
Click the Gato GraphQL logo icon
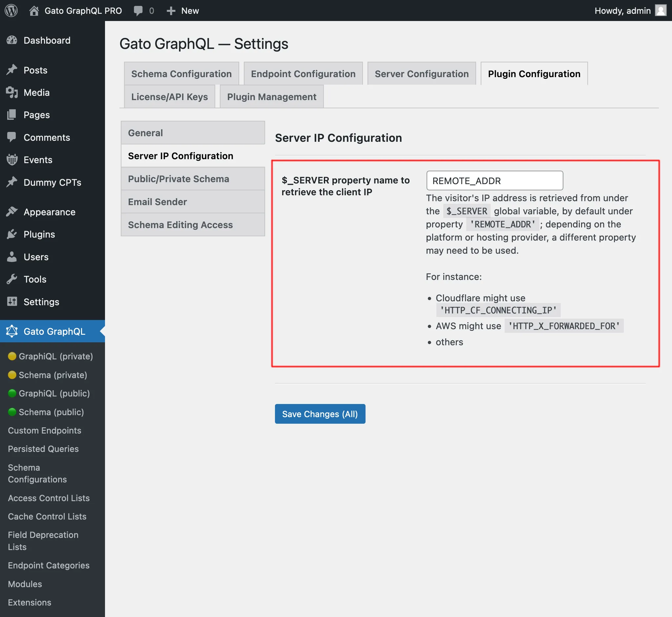12,331
